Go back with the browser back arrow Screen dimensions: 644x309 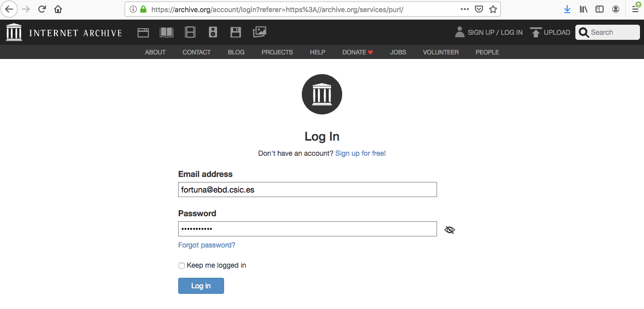(9, 9)
